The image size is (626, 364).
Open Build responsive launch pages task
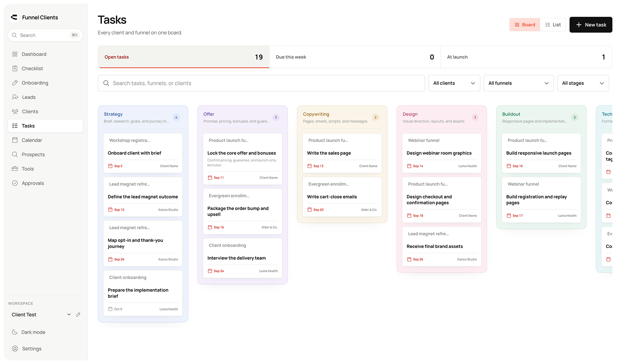pyautogui.click(x=541, y=153)
